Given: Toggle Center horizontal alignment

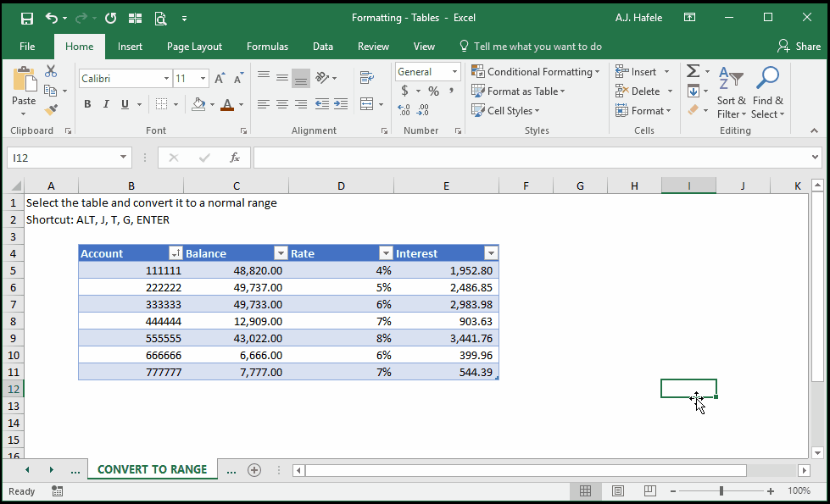Looking at the screenshot, I should (x=282, y=103).
